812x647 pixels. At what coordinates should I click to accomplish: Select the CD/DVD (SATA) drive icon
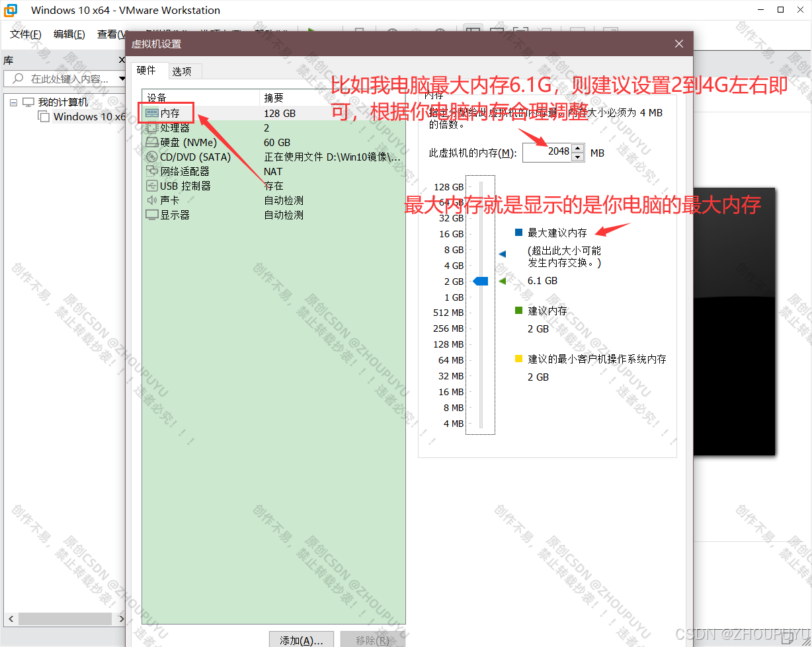(x=152, y=157)
